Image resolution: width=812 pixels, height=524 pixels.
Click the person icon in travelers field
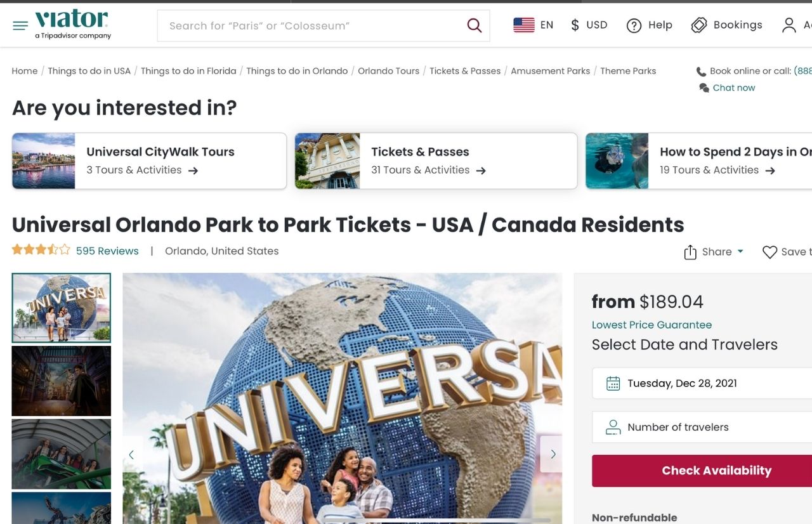tap(613, 427)
